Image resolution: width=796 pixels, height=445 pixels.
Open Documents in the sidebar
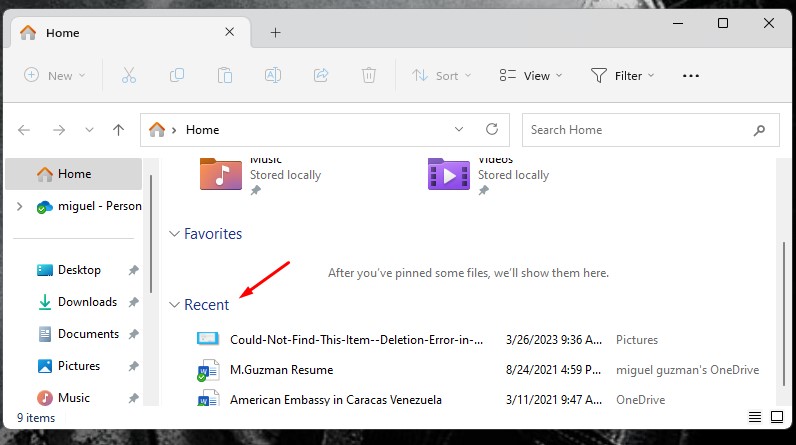[x=88, y=334]
